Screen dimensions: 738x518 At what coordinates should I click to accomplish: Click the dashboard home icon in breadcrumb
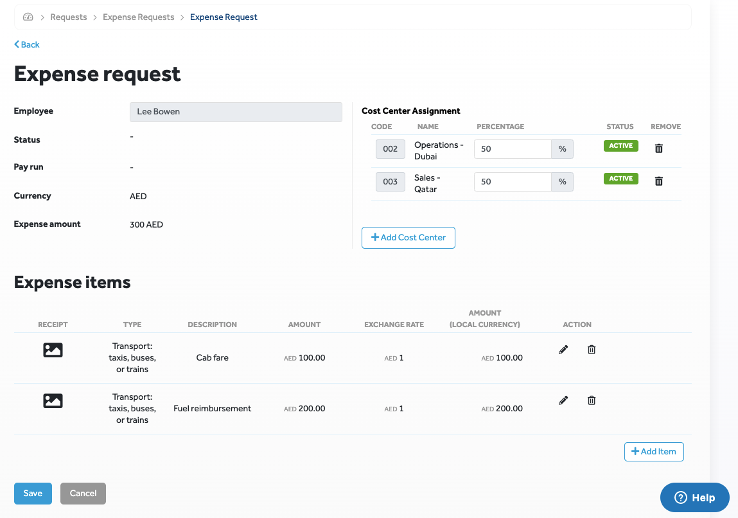[27, 17]
